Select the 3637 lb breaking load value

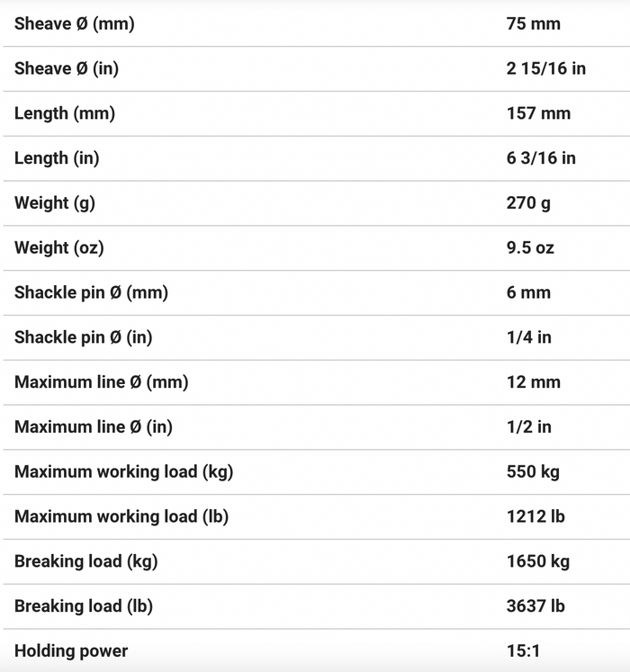pos(535,606)
